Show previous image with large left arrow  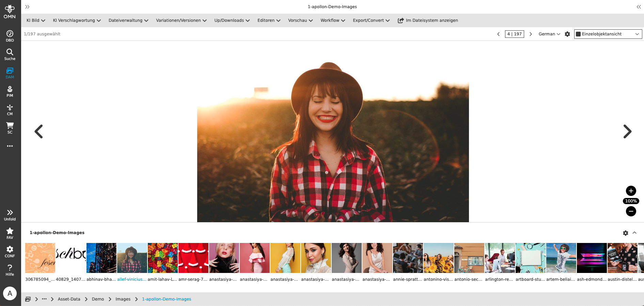(39, 132)
